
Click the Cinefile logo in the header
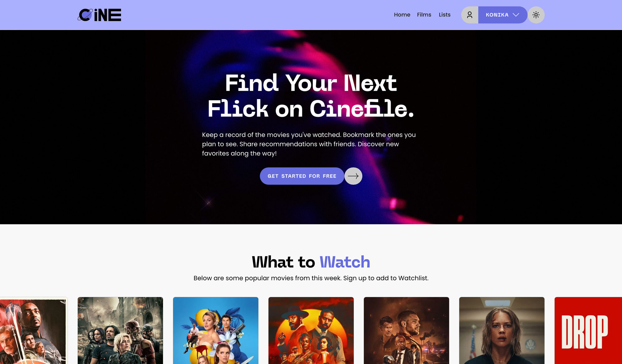99,15
